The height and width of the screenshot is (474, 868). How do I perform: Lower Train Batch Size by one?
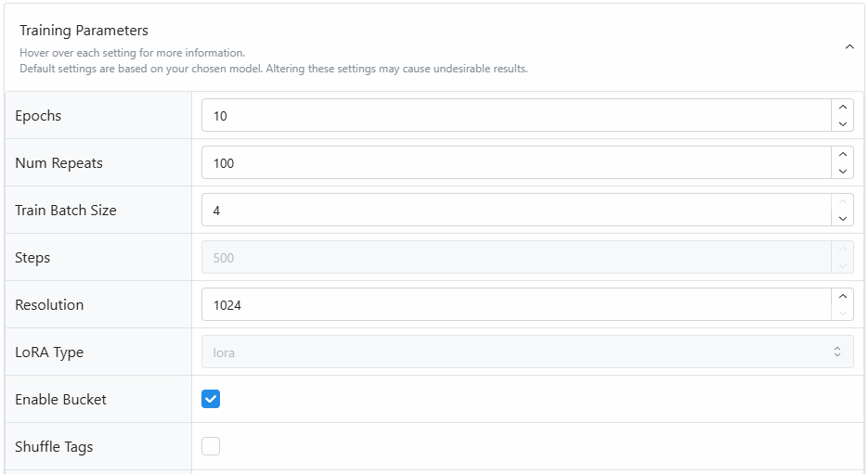coord(842,218)
